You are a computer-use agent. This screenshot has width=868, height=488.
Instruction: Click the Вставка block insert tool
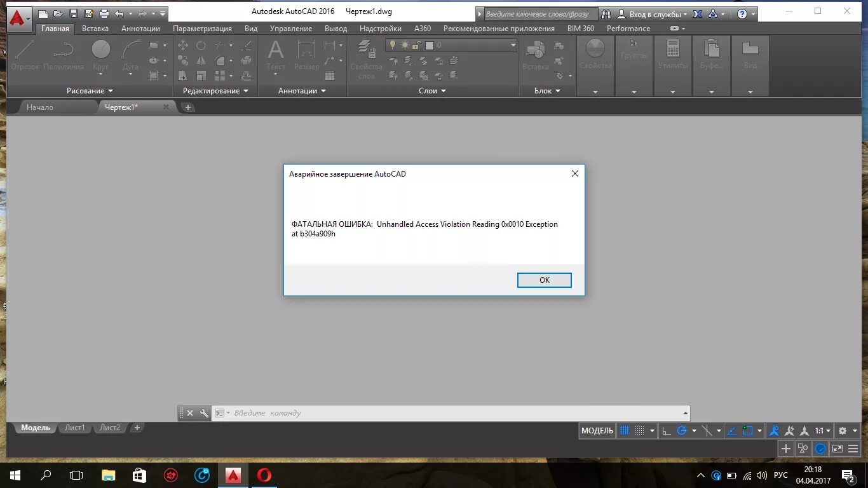tap(535, 55)
